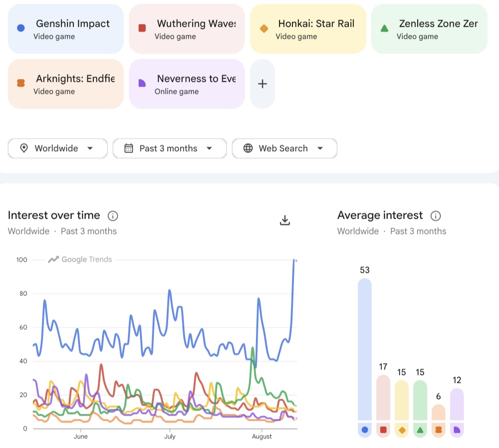Click the July label on the time axis
This screenshot has width=499, height=448.
170,436
